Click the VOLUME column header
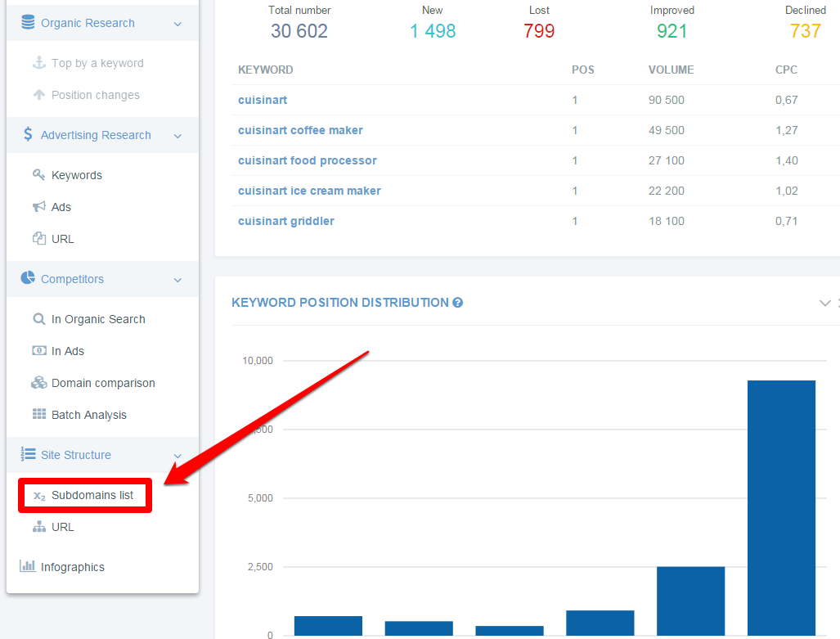The image size is (840, 639). (x=672, y=70)
